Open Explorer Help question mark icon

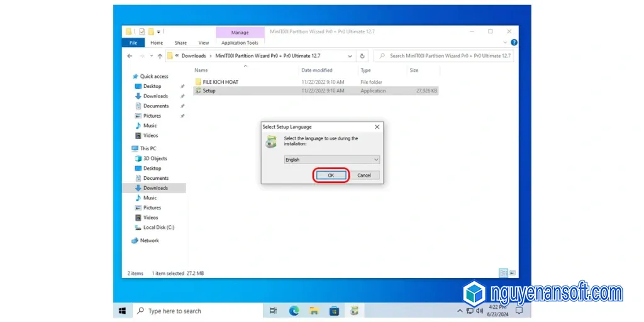[514, 43]
